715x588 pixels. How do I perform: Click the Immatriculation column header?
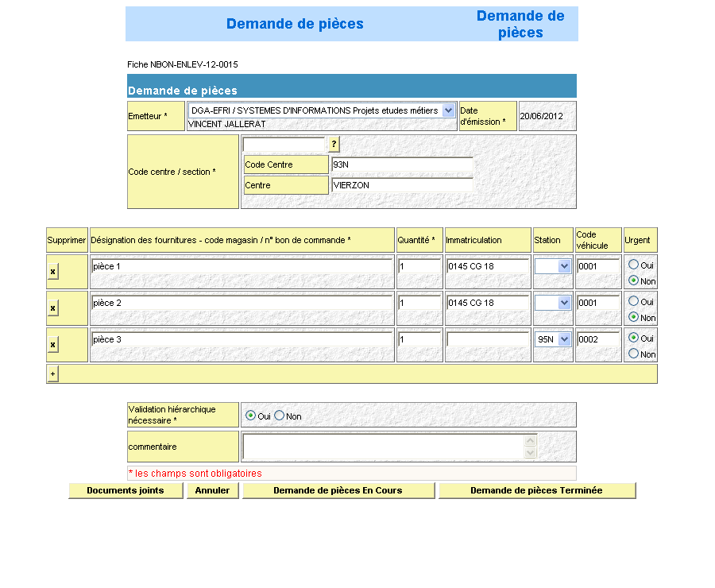[x=488, y=240]
